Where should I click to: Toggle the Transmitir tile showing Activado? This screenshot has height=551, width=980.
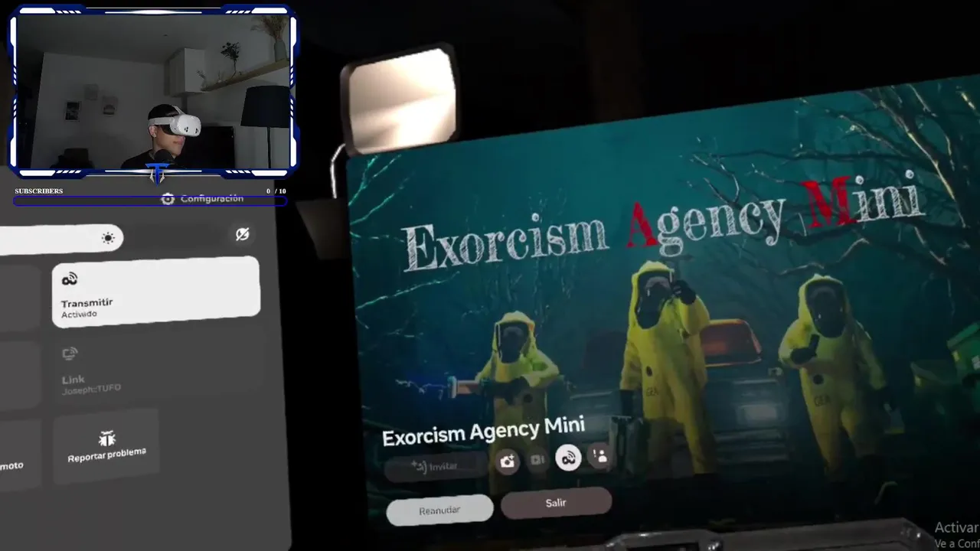coord(155,292)
